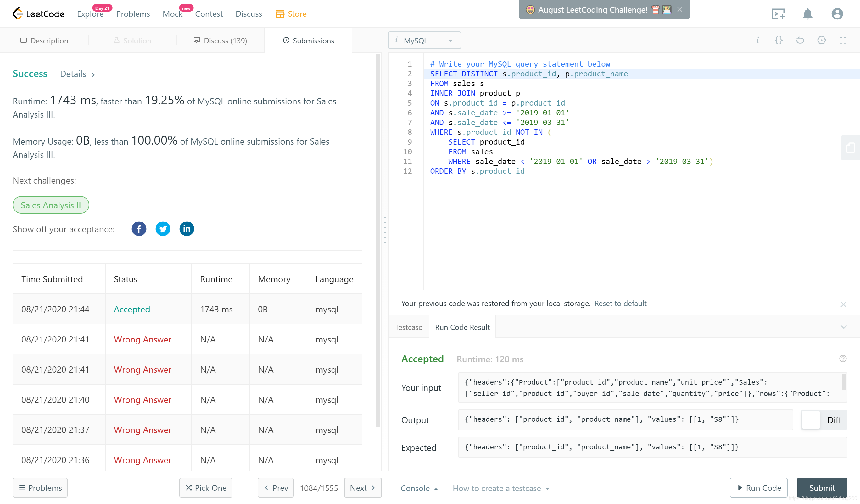Open the user profile avatar
860x504 pixels.
[837, 14]
